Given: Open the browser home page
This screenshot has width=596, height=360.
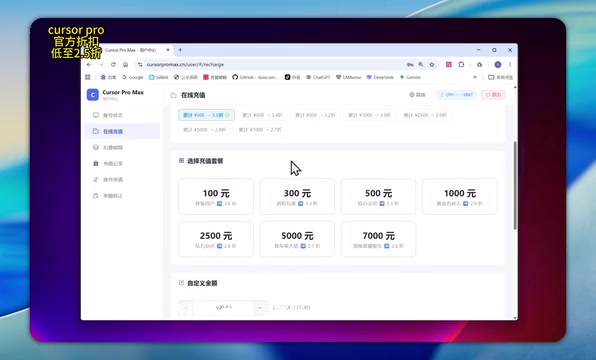Looking at the screenshot, I should (125, 65).
